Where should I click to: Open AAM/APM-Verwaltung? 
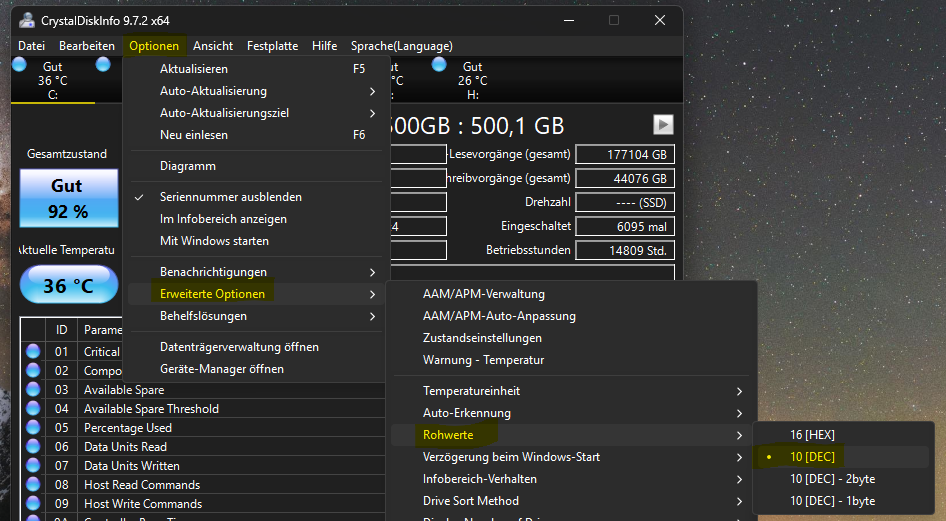click(571, 294)
